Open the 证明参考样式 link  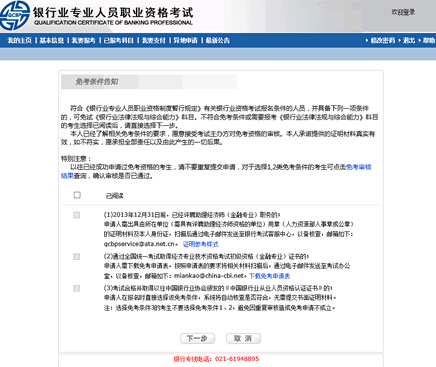pos(200,244)
